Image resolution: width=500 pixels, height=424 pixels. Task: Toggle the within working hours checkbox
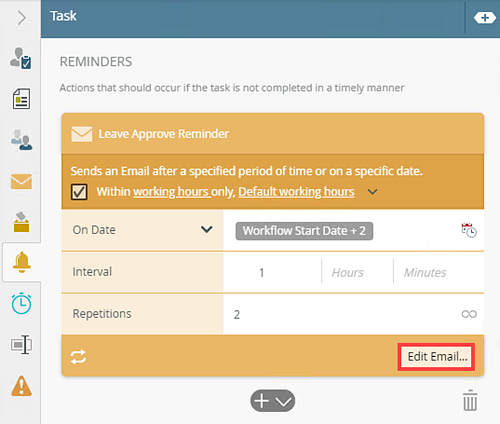pyautogui.click(x=79, y=192)
